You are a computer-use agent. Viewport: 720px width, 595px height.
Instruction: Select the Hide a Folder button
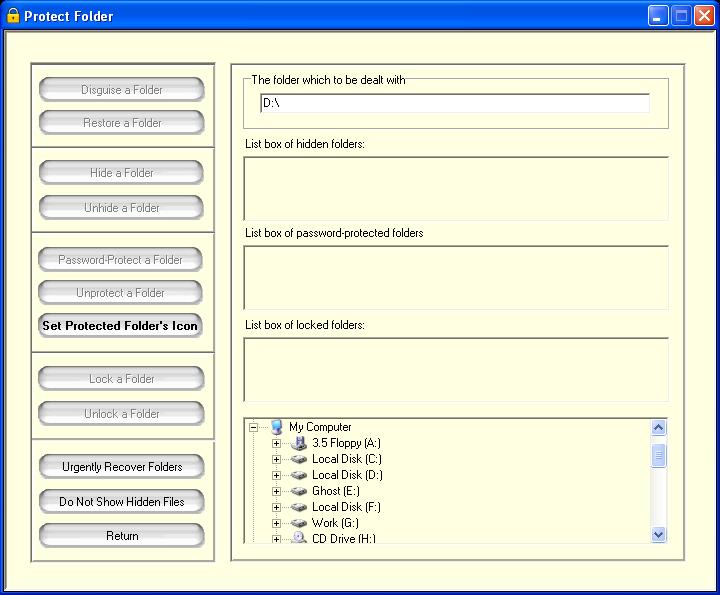122,173
